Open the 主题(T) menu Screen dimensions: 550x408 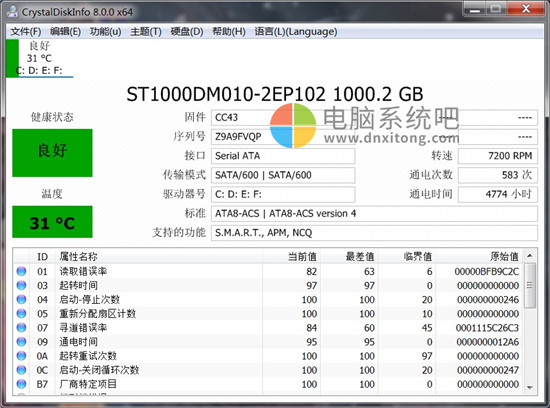146,32
